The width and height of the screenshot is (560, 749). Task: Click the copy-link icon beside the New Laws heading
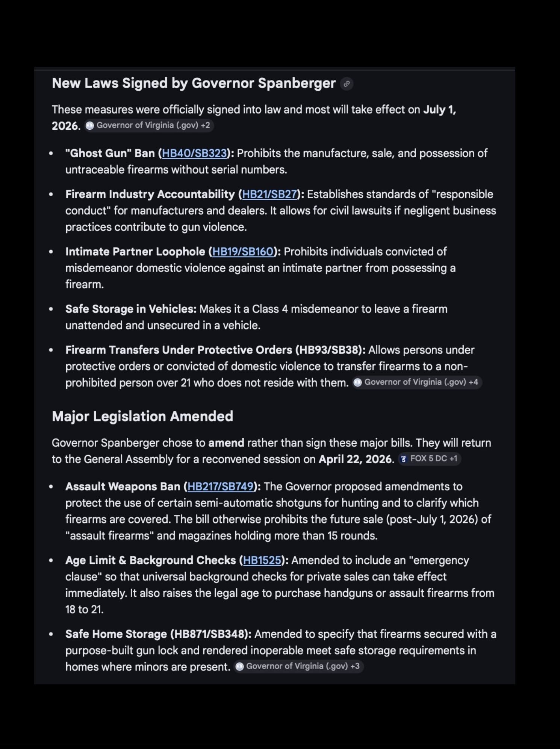click(x=347, y=83)
